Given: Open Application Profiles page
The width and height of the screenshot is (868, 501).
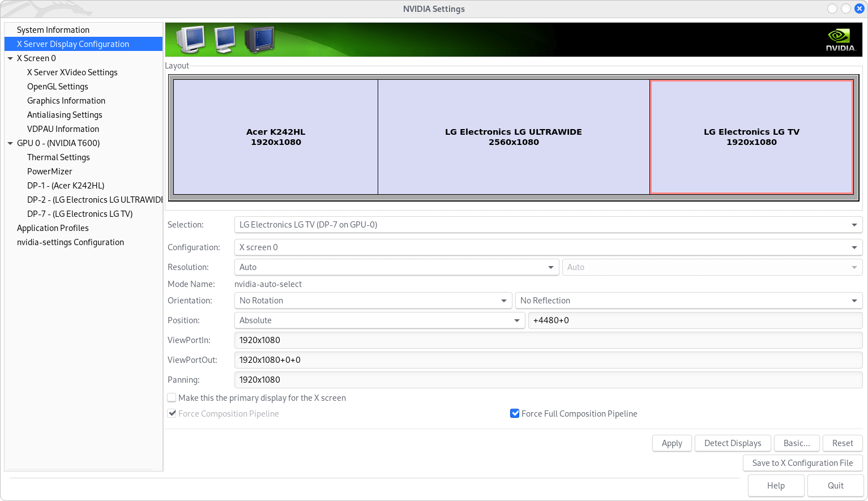Looking at the screenshot, I should (x=53, y=228).
